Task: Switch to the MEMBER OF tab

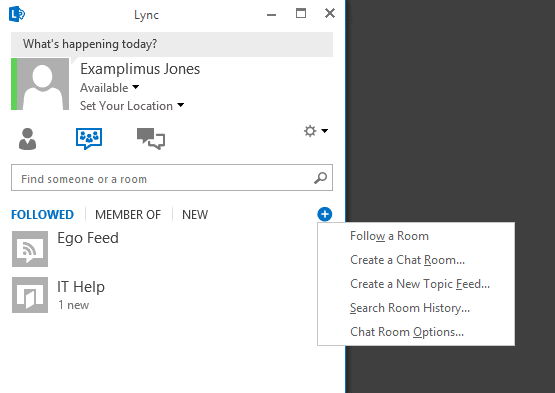Action: 128,215
